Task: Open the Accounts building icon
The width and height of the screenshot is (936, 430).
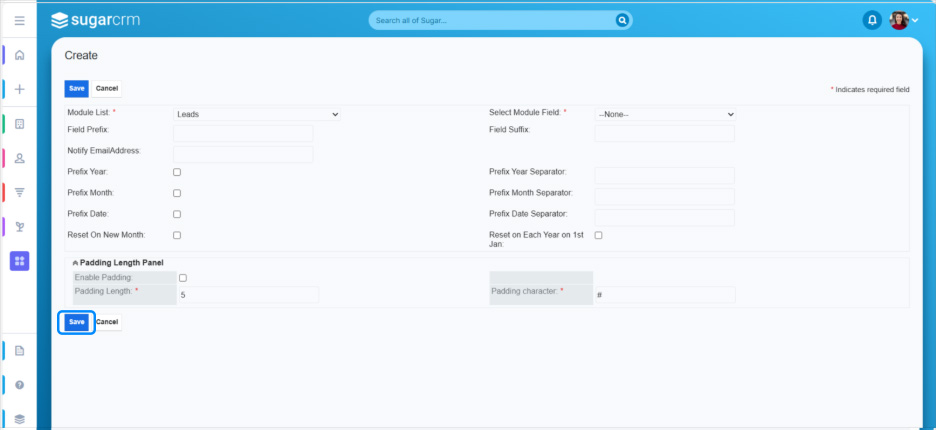Action: click(x=19, y=124)
